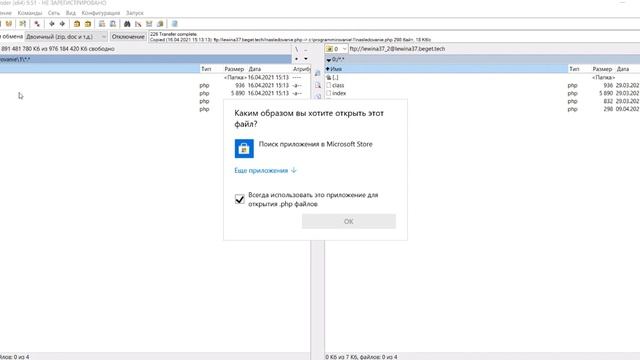Viewport: 640px width, 360px height.
Task: Open the Вид menu
Action: (x=71, y=13)
